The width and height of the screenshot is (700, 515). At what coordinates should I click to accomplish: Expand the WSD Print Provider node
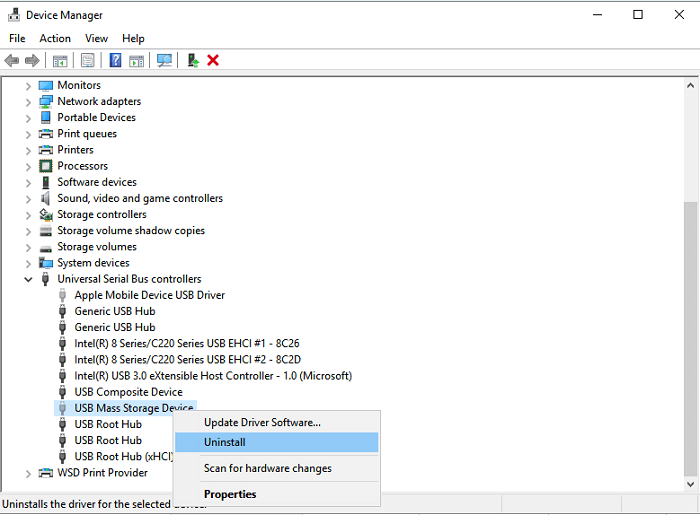pos(28,473)
